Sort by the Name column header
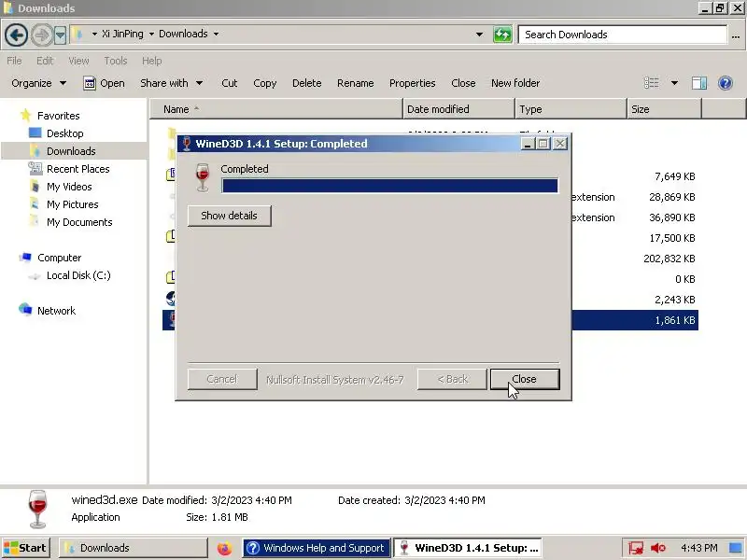Image resolution: width=747 pixels, height=560 pixels. pos(276,109)
